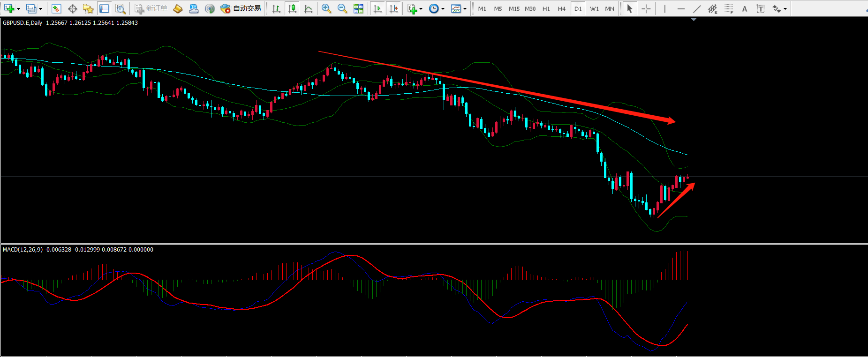Select the Text Label 'T' tool

tap(761, 8)
